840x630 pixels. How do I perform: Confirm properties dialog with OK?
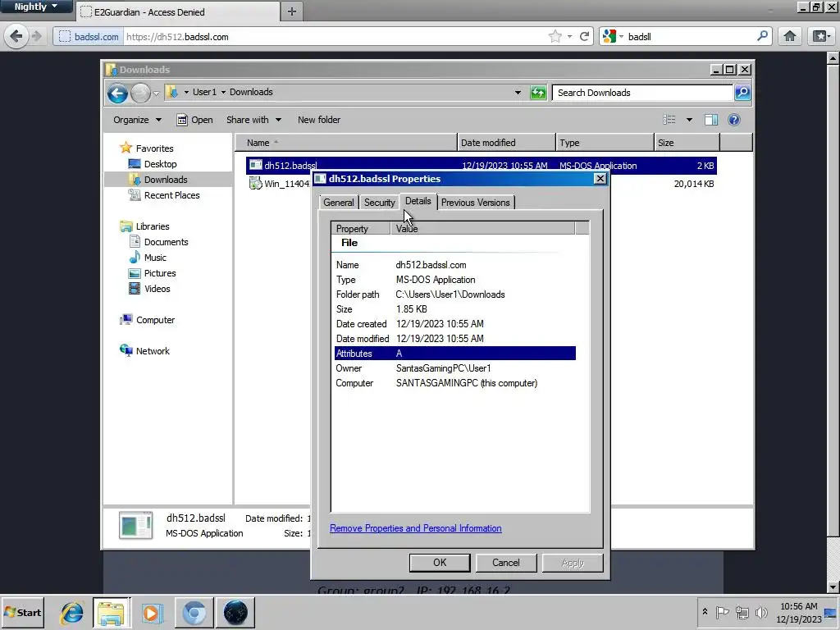click(440, 563)
